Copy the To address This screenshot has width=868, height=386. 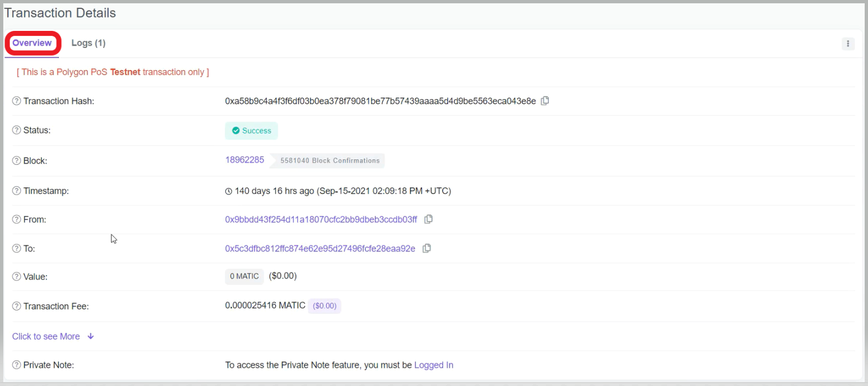(x=427, y=249)
